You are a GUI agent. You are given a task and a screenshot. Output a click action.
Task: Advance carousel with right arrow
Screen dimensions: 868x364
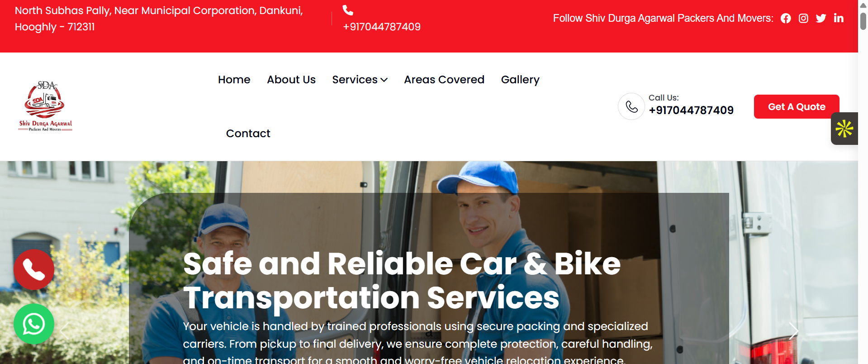[x=793, y=331]
